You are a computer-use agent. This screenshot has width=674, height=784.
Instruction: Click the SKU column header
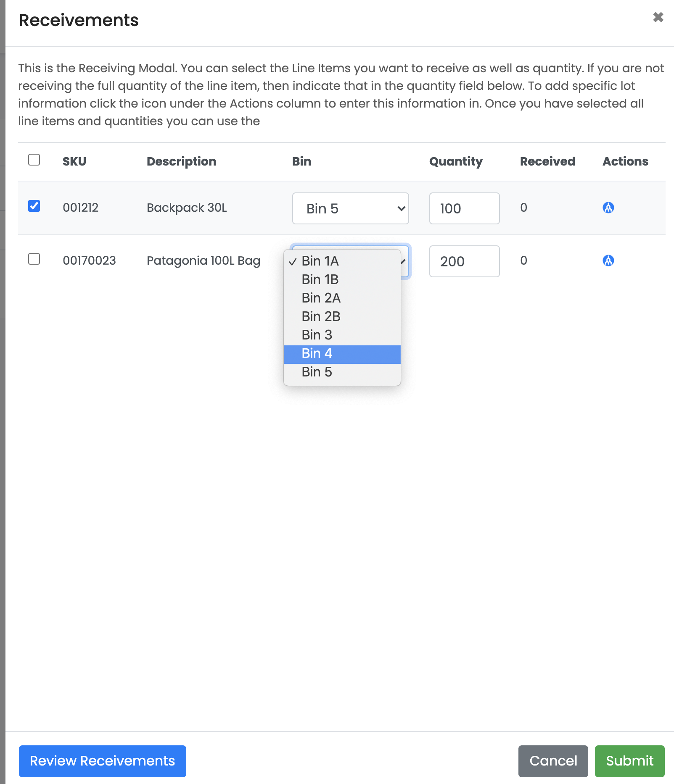(74, 161)
